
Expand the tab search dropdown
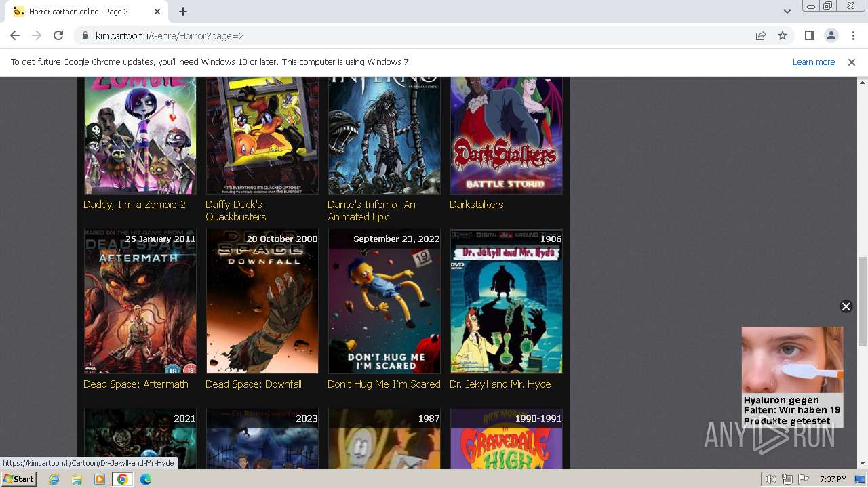[x=787, y=12]
